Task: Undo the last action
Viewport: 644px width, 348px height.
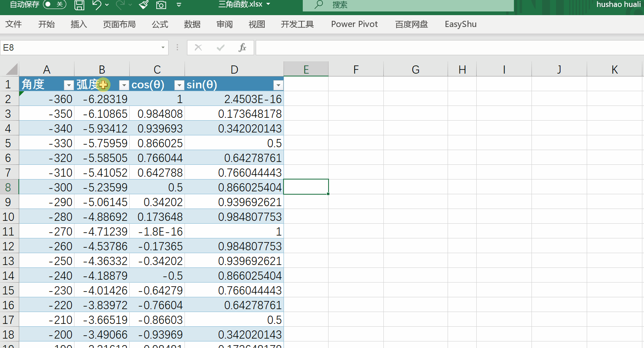Action: 97,5
